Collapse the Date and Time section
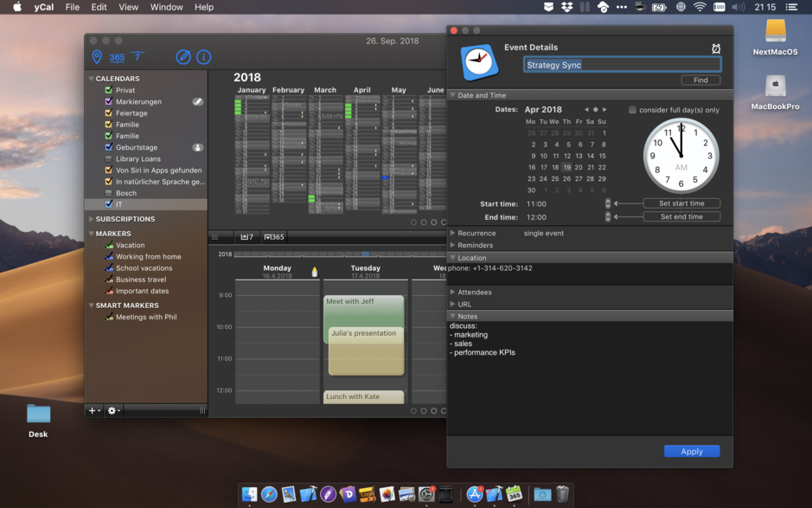The height and width of the screenshot is (508, 812). point(451,95)
